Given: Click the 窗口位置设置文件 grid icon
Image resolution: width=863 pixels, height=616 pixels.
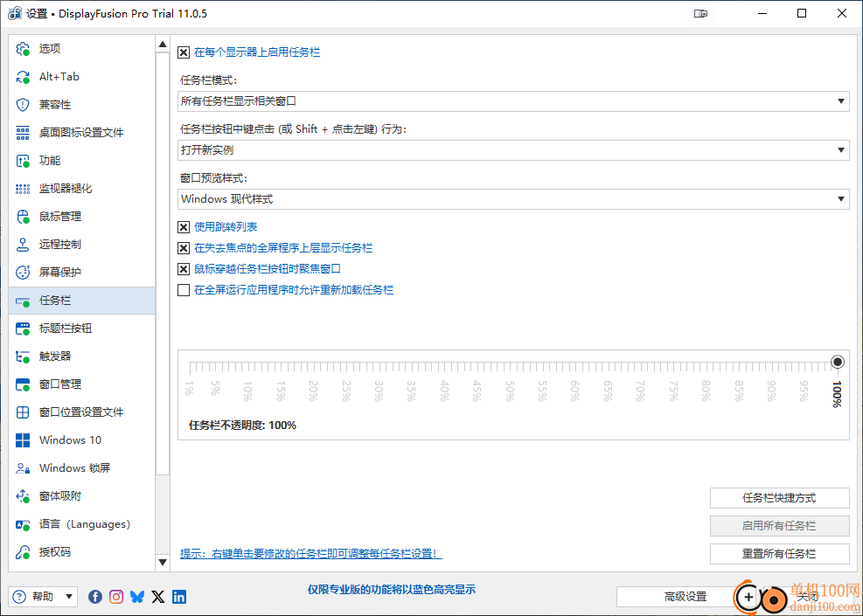Looking at the screenshot, I should [23, 412].
